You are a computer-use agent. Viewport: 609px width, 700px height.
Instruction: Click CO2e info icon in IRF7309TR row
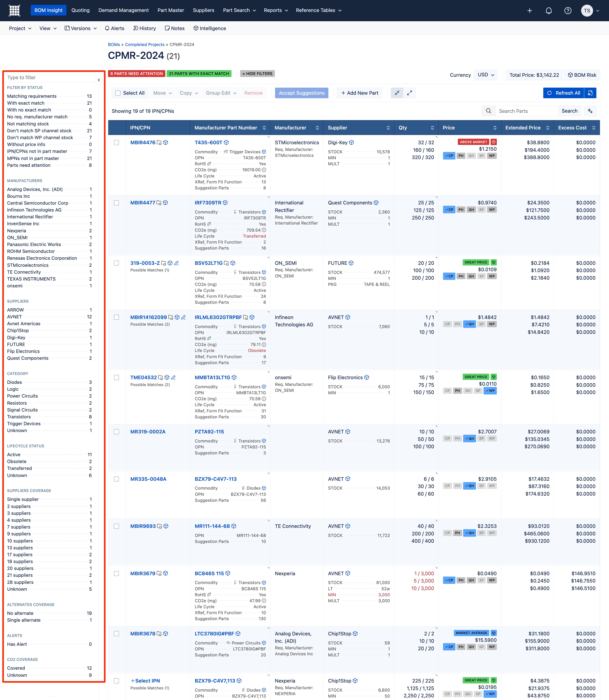click(264, 230)
